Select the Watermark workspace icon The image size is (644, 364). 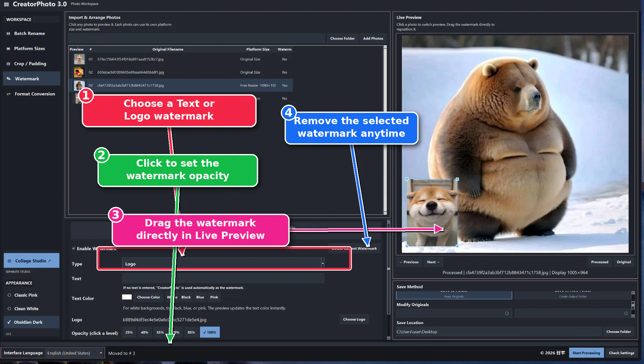pos(9,79)
